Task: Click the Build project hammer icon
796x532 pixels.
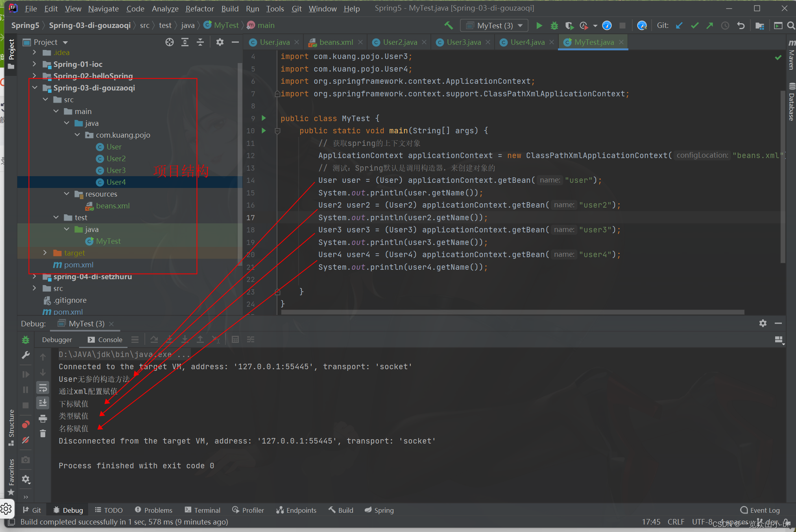Action: click(x=449, y=26)
